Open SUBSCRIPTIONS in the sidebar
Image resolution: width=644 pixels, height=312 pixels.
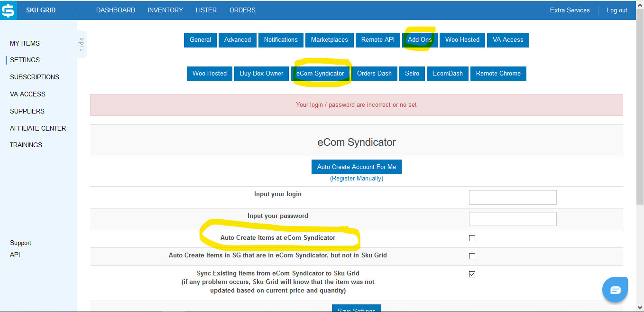click(35, 77)
